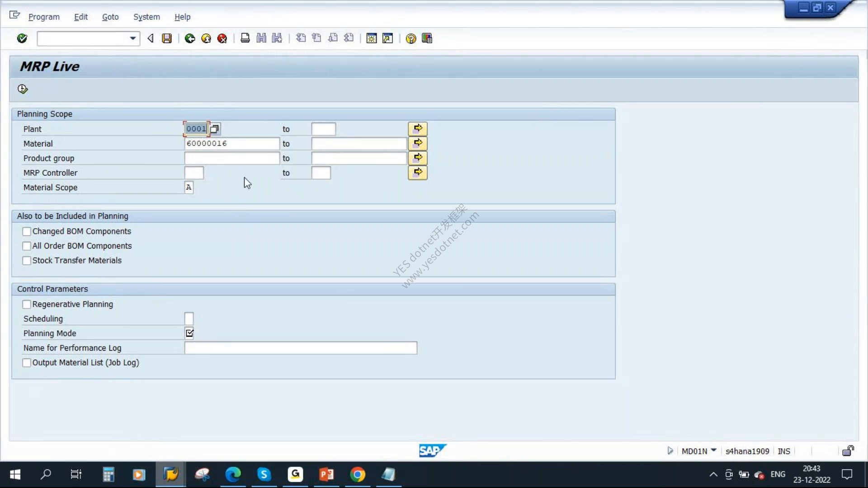
Task: Click the MRP Controller 'to' field
Action: [321, 173]
